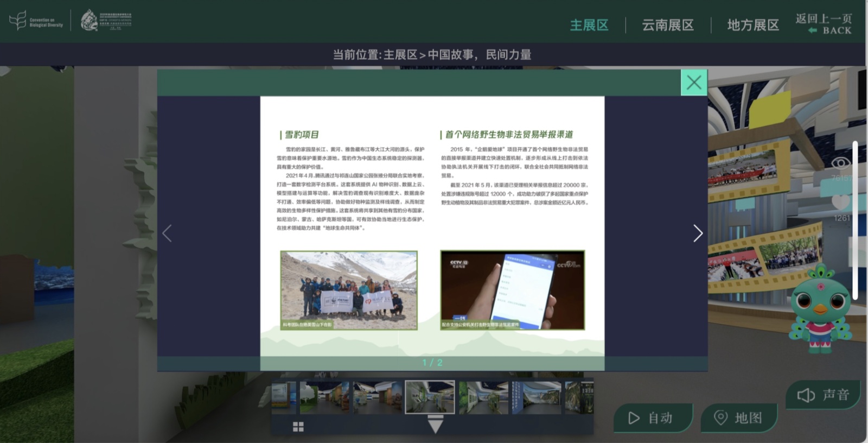This screenshot has width=868, height=443.
Task: Collapse the thumbnail strip with down triangle
Action: point(436,425)
